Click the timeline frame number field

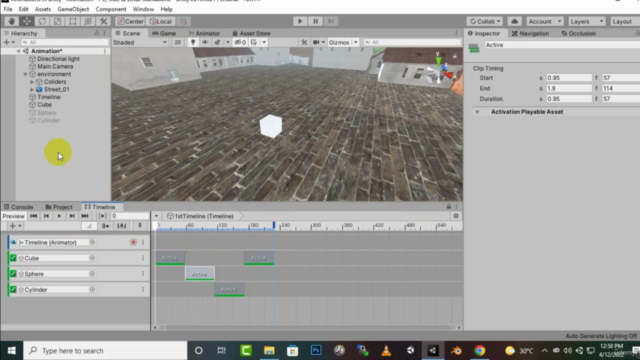tap(130, 216)
